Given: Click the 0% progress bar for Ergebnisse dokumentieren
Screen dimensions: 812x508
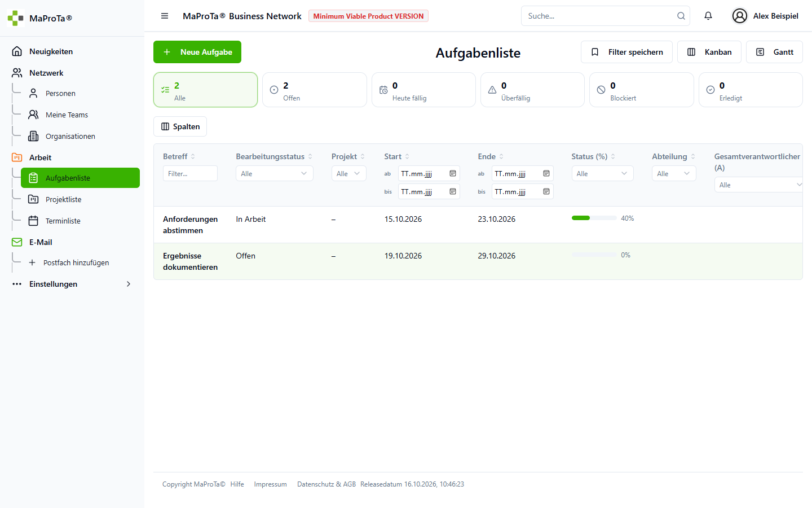Looking at the screenshot, I should [x=594, y=255].
